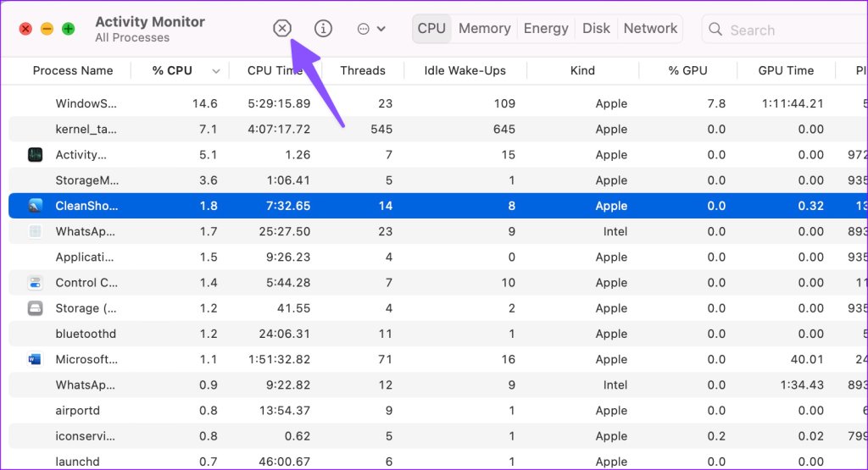Select the iconservi... process row
The image size is (868, 470).
pyautogui.click(x=438, y=436)
